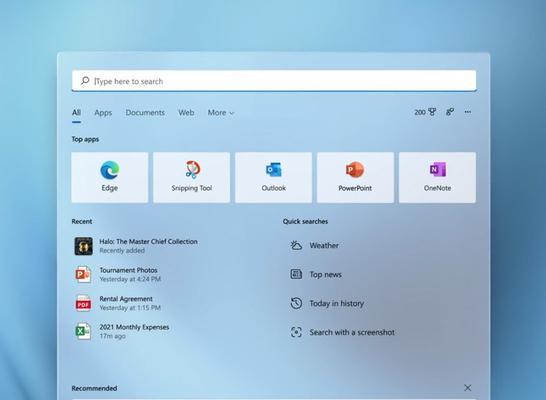
Task: Select the Web search tab
Action: 186,113
